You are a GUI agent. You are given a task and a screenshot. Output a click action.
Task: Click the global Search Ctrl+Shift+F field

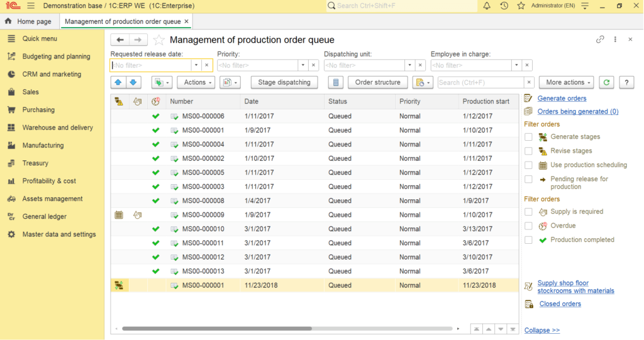tap(402, 6)
